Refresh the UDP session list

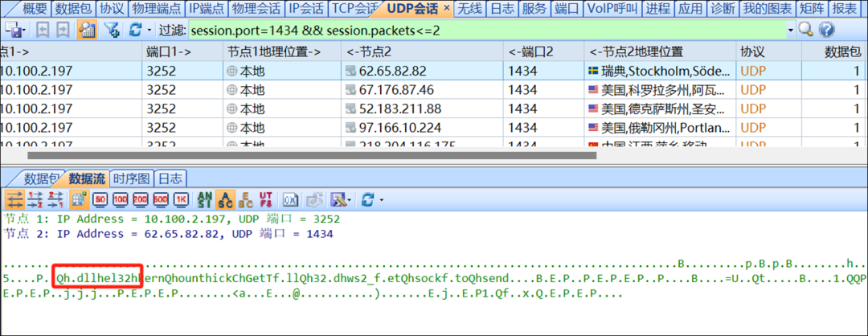(x=136, y=30)
